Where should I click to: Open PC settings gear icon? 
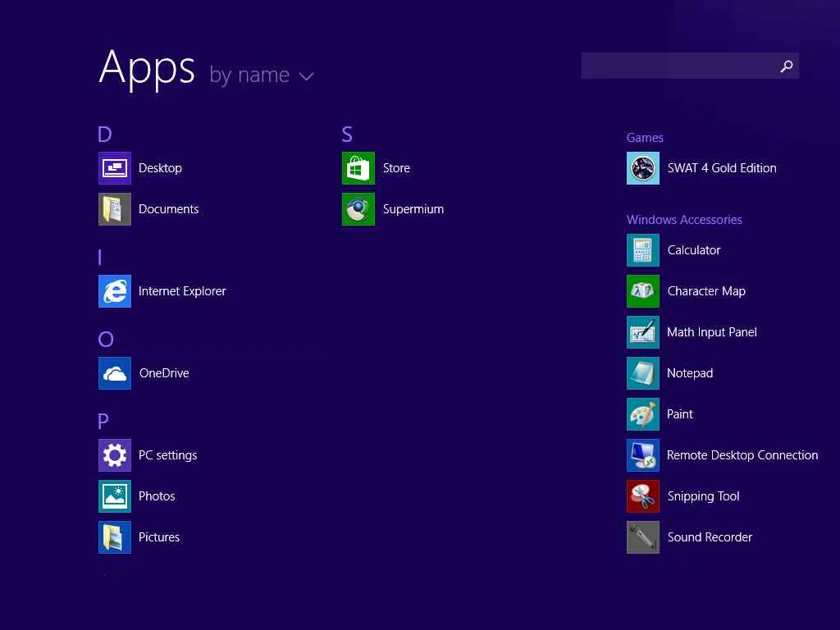click(x=115, y=454)
